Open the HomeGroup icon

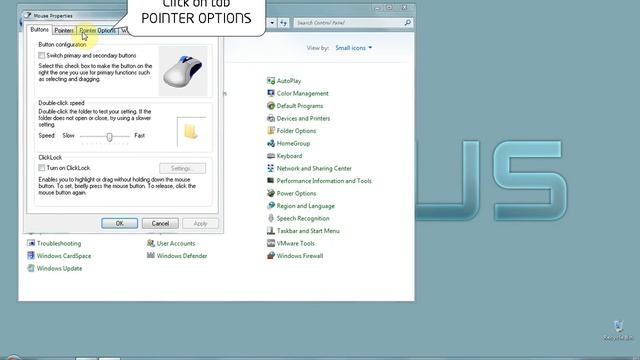(271, 143)
